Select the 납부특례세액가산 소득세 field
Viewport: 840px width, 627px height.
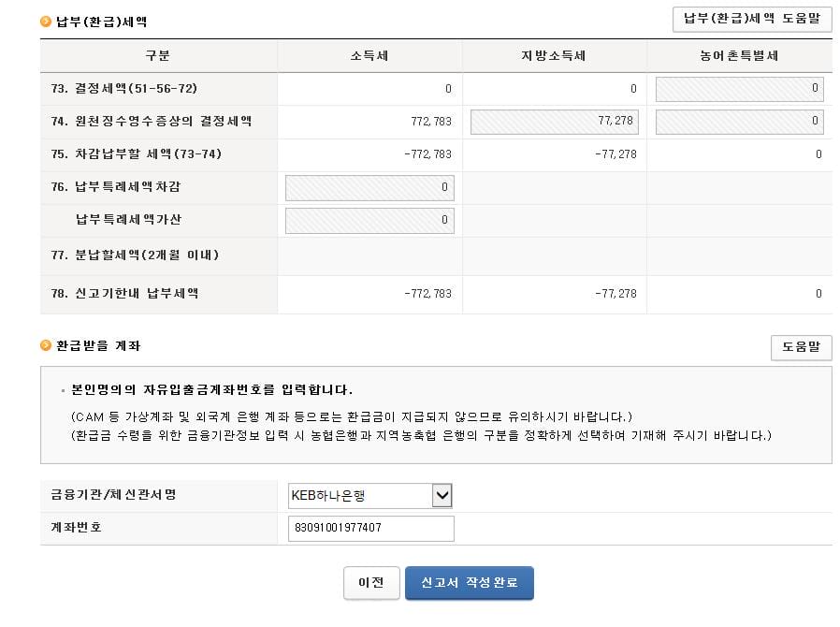tap(369, 221)
